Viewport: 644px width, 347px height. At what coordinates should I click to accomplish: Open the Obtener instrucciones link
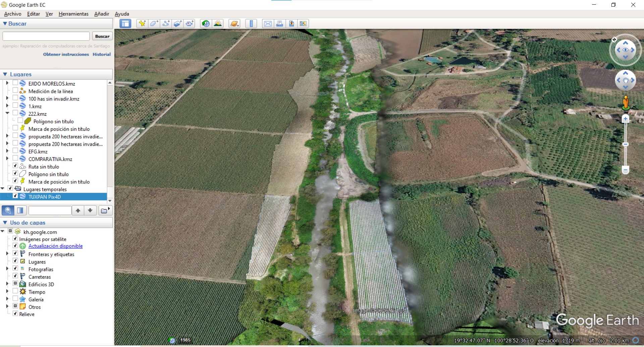(x=66, y=54)
